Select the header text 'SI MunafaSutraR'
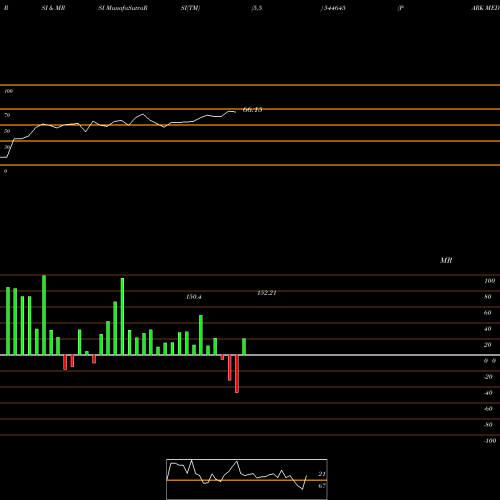Image resolution: width=500 pixels, height=500 pixels. click(123, 8)
